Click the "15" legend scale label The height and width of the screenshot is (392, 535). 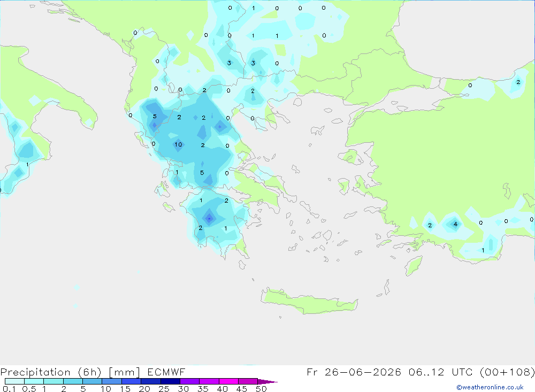click(x=125, y=389)
